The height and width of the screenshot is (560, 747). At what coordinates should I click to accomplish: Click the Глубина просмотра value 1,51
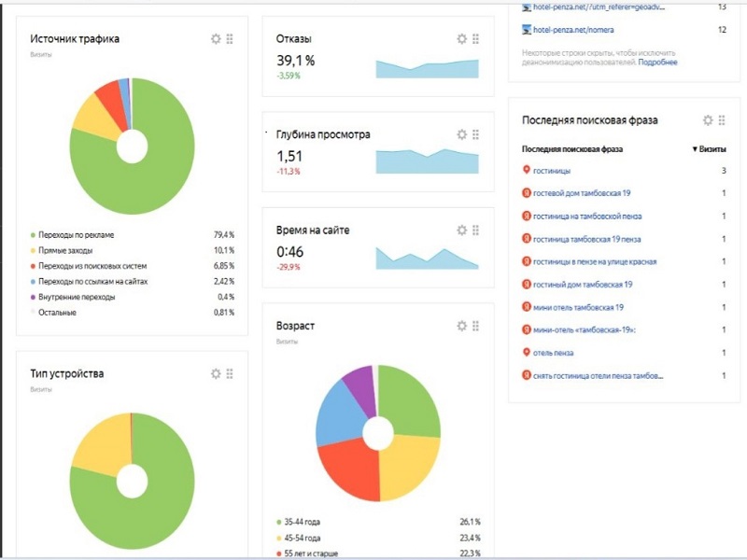(x=289, y=156)
